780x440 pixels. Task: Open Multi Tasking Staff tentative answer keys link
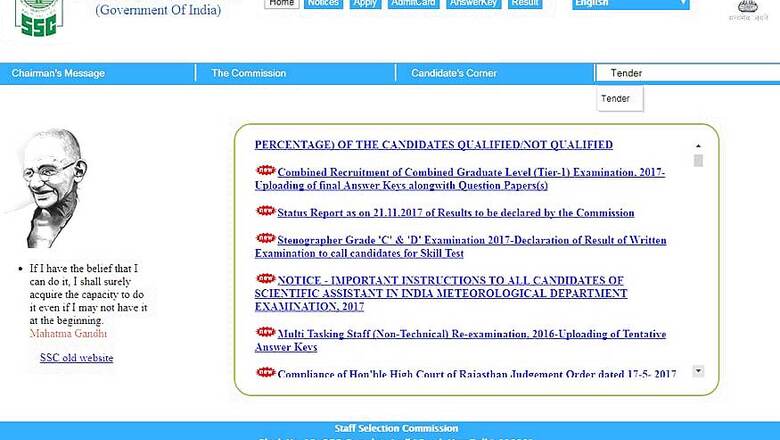click(460, 341)
